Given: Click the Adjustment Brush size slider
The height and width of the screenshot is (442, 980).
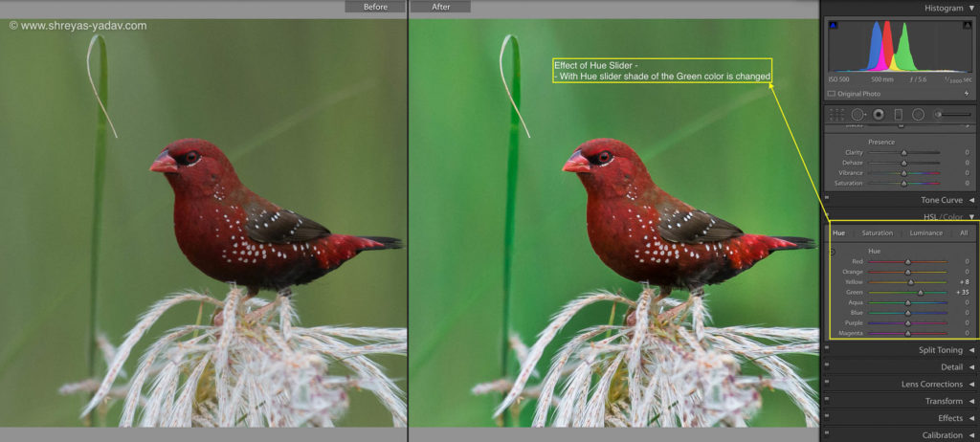Looking at the screenshot, I should tap(954, 115).
